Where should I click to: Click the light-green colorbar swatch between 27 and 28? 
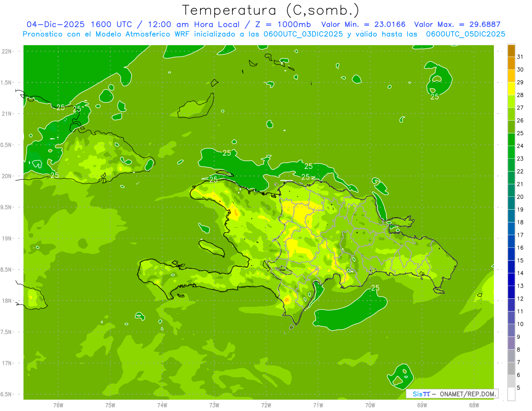click(x=511, y=101)
